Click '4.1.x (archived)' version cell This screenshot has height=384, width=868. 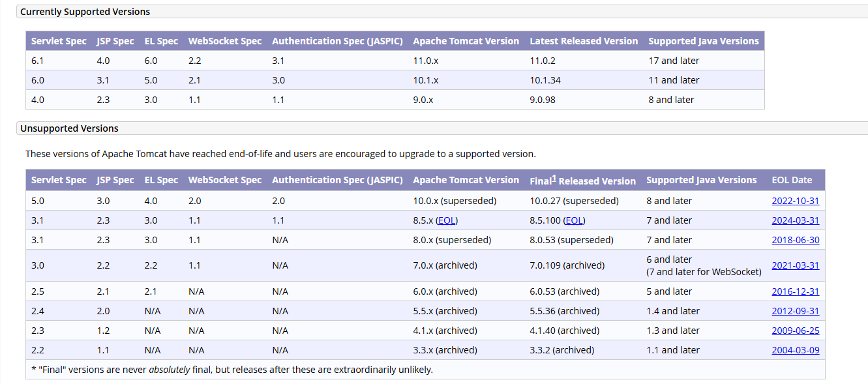(445, 331)
